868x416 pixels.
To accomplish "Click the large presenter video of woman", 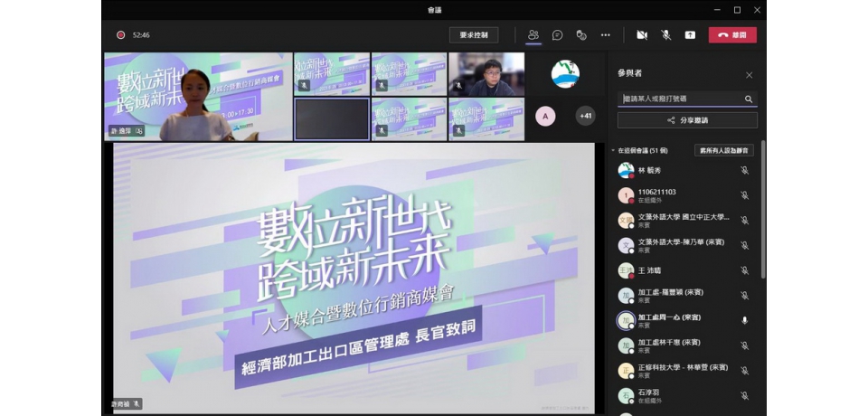I will click(x=198, y=97).
